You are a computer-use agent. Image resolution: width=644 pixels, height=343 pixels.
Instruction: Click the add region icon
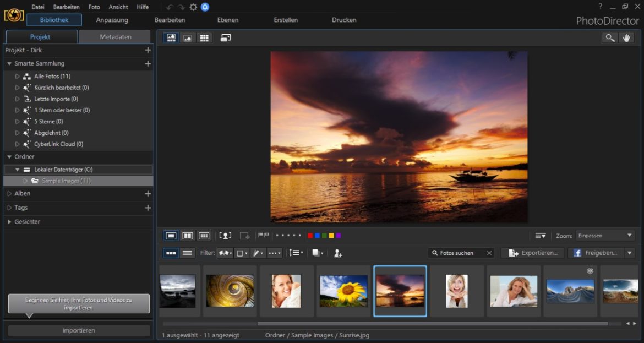tap(245, 236)
